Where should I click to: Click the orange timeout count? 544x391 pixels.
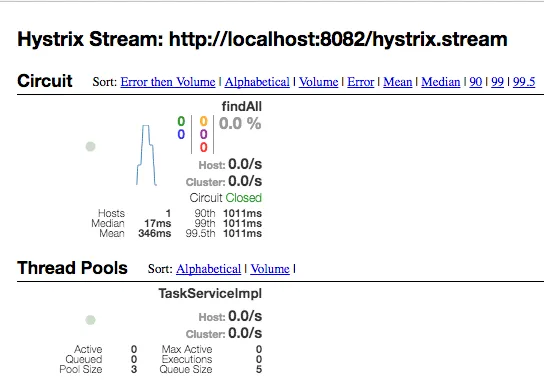(x=204, y=121)
